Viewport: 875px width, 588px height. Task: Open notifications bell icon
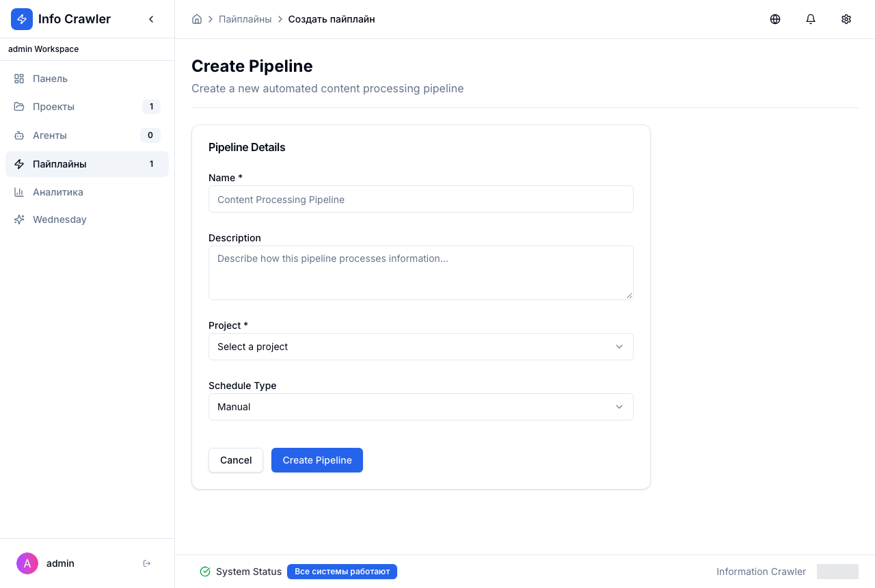tap(811, 19)
